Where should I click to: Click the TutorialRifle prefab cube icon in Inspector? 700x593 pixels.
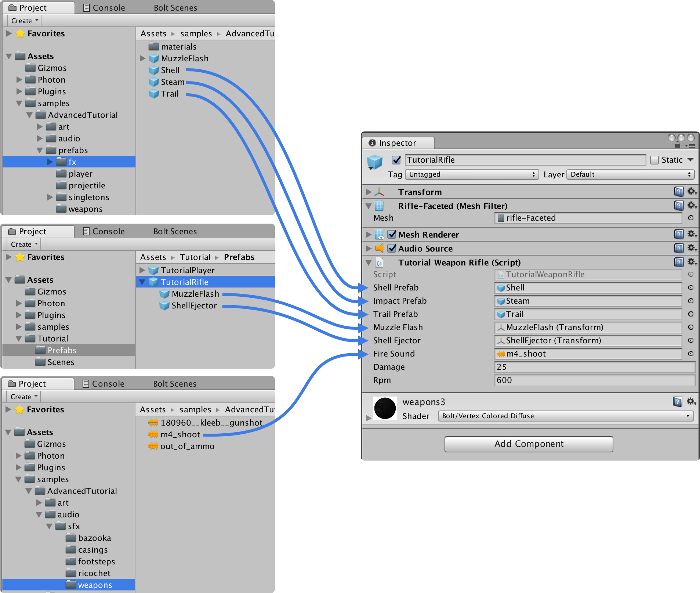(x=375, y=162)
